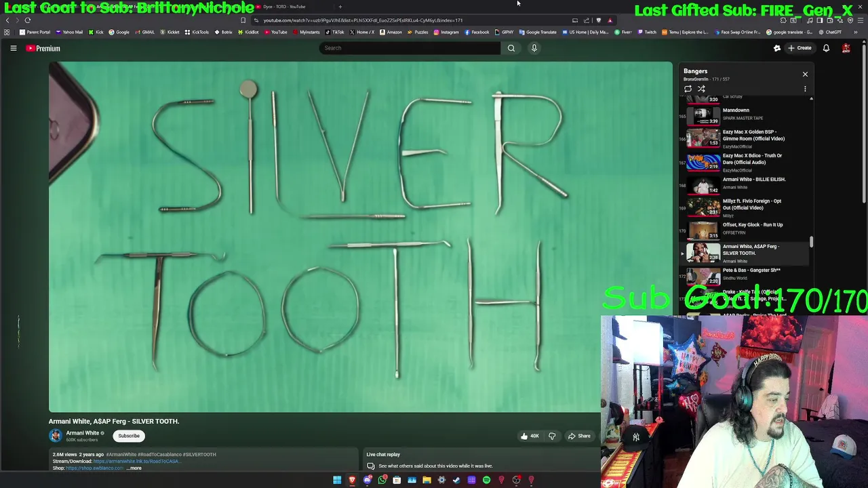Image resolution: width=868 pixels, height=488 pixels.
Task: Open Yahoo Mail bookmark
Action: (x=69, y=32)
